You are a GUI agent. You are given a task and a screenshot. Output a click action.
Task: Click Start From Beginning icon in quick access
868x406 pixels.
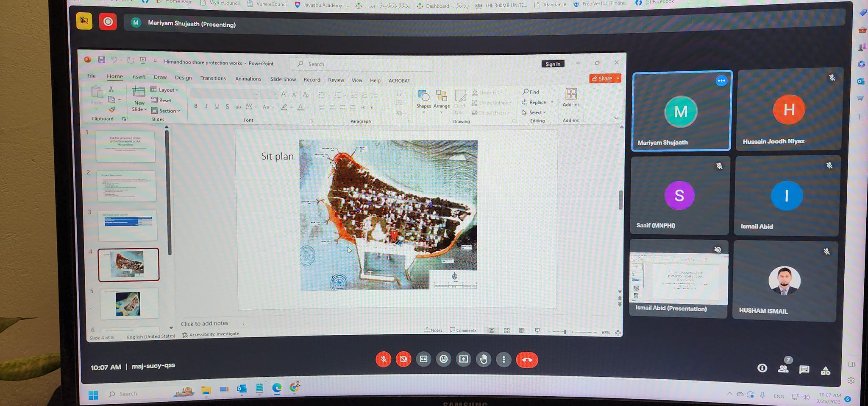point(143,61)
